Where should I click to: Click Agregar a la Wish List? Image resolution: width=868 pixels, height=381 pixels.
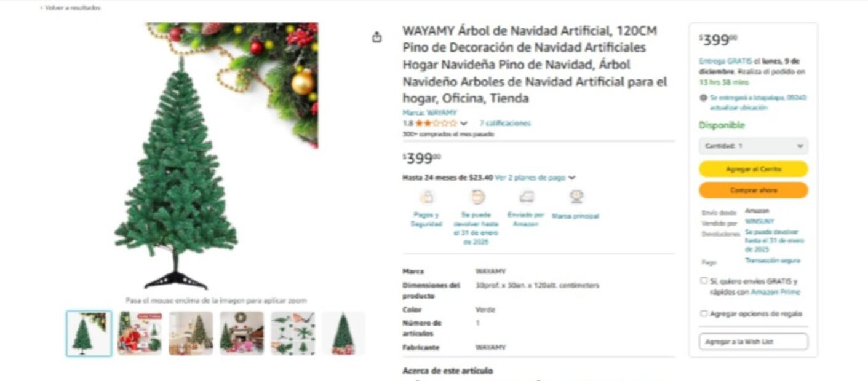pyautogui.click(x=753, y=341)
